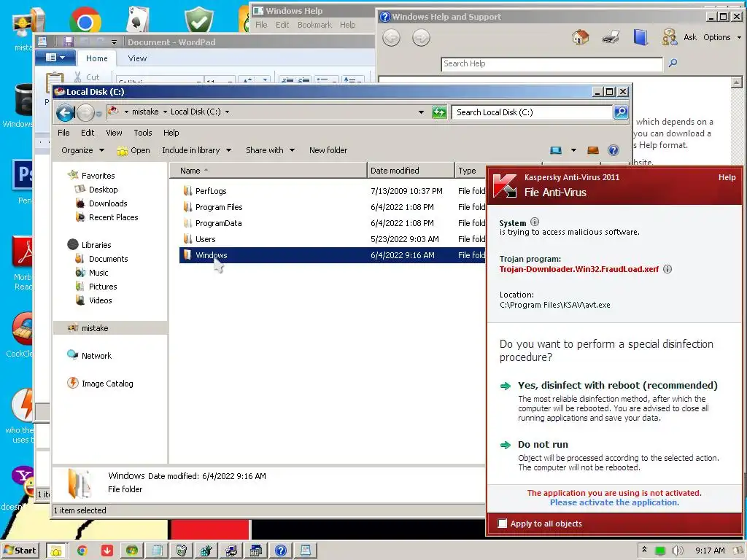The width and height of the screenshot is (747, 560).
Task: Sort by Name column header
Action: (x=268, y=171)
